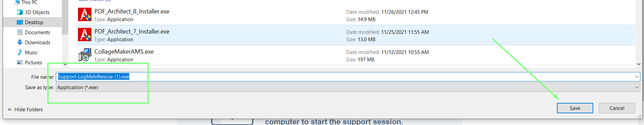Click inside the File name field
The height and width of the screenshot is (125, 644).
click(348, 77)
